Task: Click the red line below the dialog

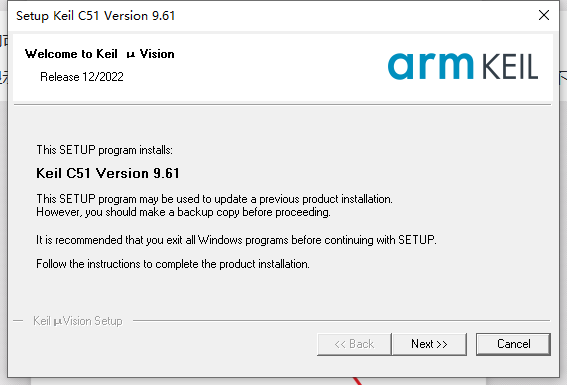Action: coord(358,381)
